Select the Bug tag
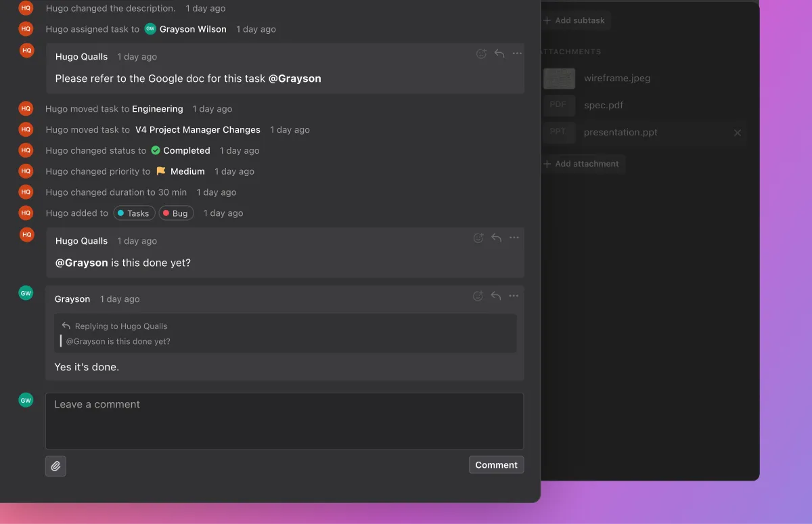Screen dimensions: 812x524 click(x=176, y=213)
